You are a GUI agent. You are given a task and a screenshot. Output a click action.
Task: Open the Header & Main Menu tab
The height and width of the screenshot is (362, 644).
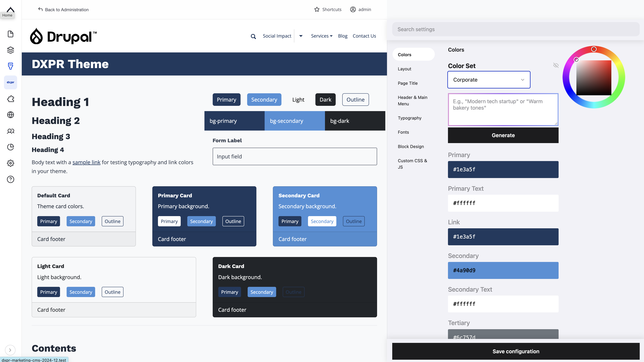[413, 101]
